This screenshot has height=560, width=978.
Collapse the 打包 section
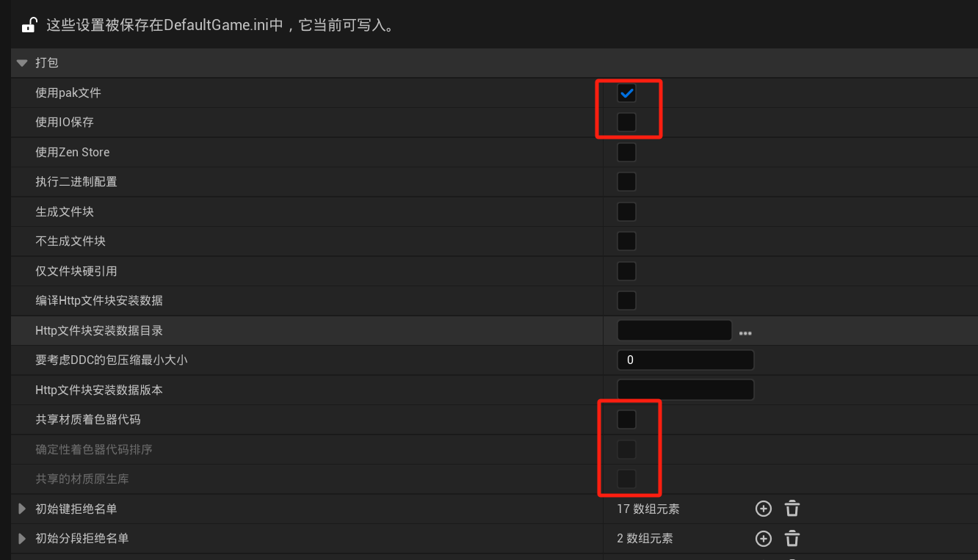coord(22,63)
